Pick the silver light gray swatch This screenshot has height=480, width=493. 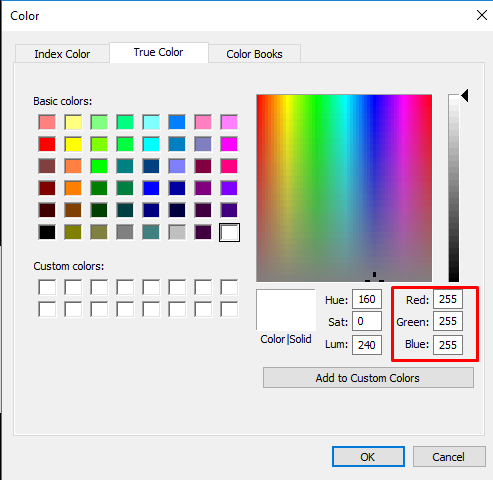177,232
